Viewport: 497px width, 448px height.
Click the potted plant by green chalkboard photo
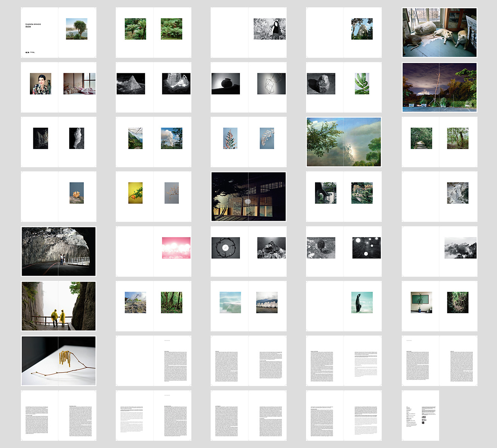pyautogui.click(x=421, y=302)
